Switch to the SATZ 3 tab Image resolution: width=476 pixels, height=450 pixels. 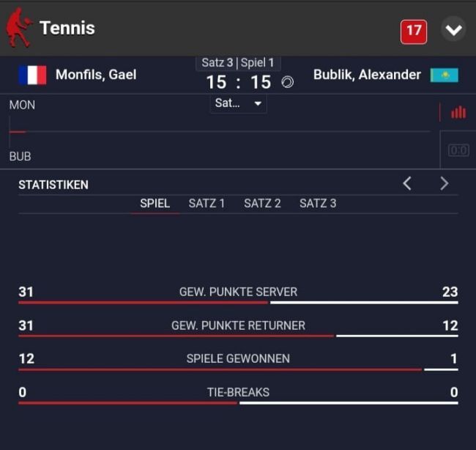318,203
